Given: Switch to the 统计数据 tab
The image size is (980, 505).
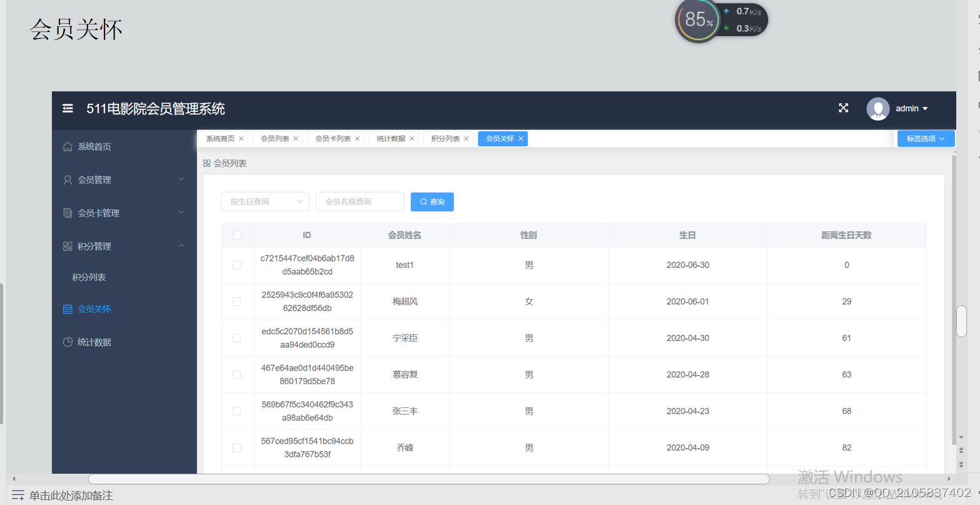Looking at the screenshot, I should (x=391, y=139).
